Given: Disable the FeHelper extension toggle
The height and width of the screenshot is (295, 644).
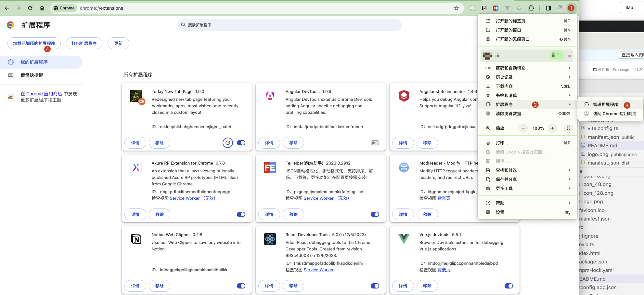Looking at the screenshot, I should 375,214.
